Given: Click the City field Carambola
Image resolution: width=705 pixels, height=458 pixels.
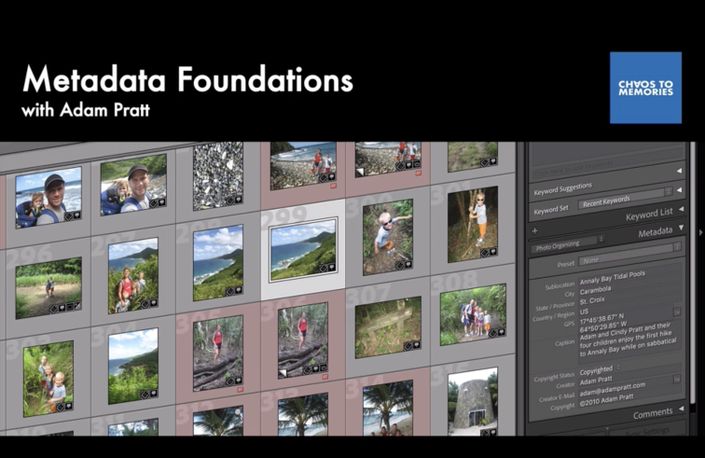Looking at the screenshot, I should (595, 290).
